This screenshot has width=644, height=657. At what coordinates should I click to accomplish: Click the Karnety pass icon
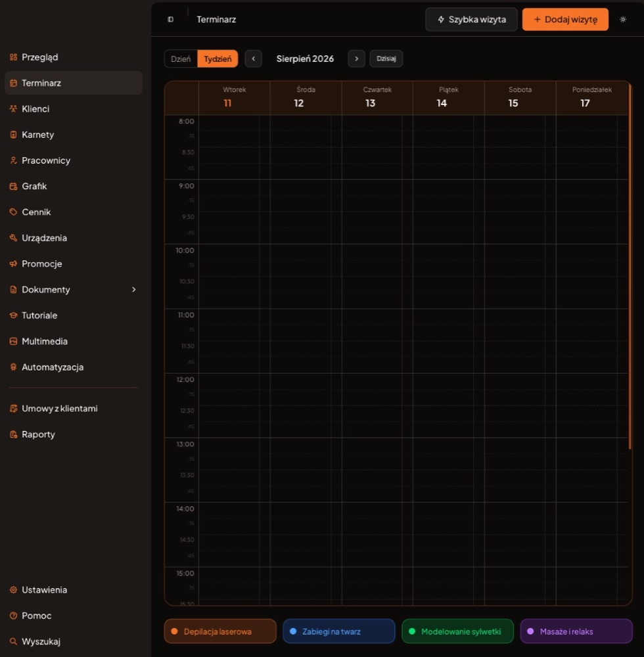click(13, 135)
